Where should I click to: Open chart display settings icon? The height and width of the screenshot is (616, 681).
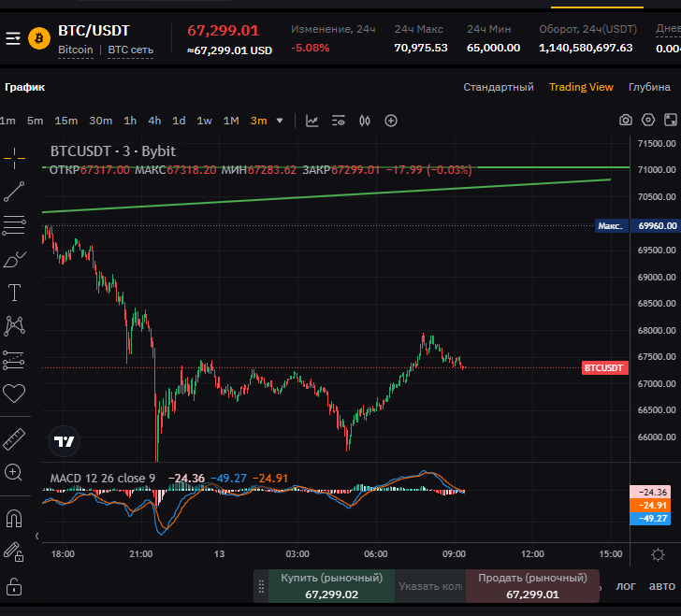pyautogui.click(x=339, y=121)
